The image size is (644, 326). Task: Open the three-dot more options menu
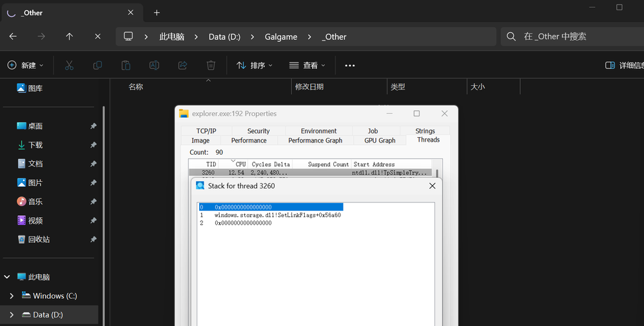350,65
